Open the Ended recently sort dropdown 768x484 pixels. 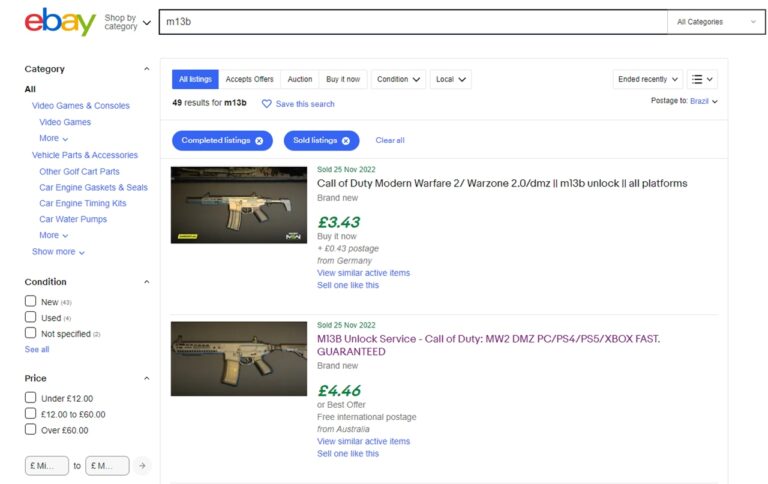click(x=648, y=79)
